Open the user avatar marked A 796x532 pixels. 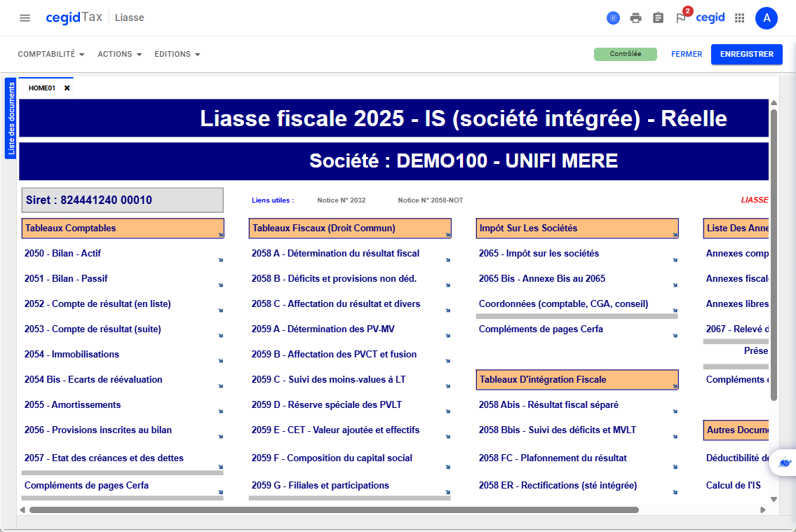click(x=767, y=18)
